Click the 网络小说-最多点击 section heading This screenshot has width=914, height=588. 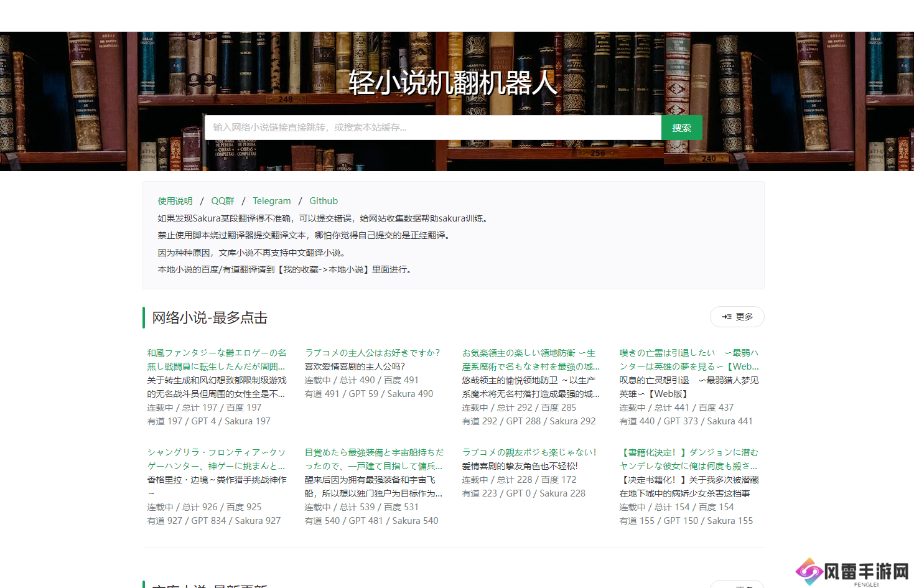[210, 318]
